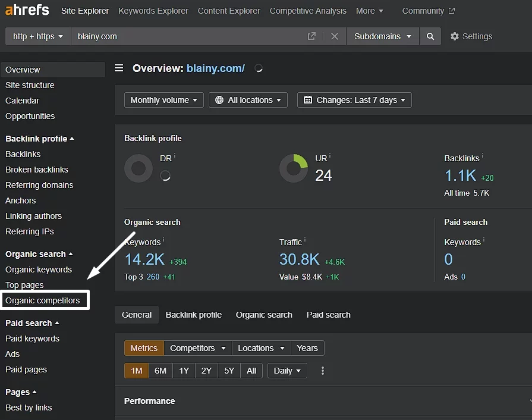Open Broken backlinks in sidebar
The height and width of the screenshot is (420, 532).
coord(37,170)
